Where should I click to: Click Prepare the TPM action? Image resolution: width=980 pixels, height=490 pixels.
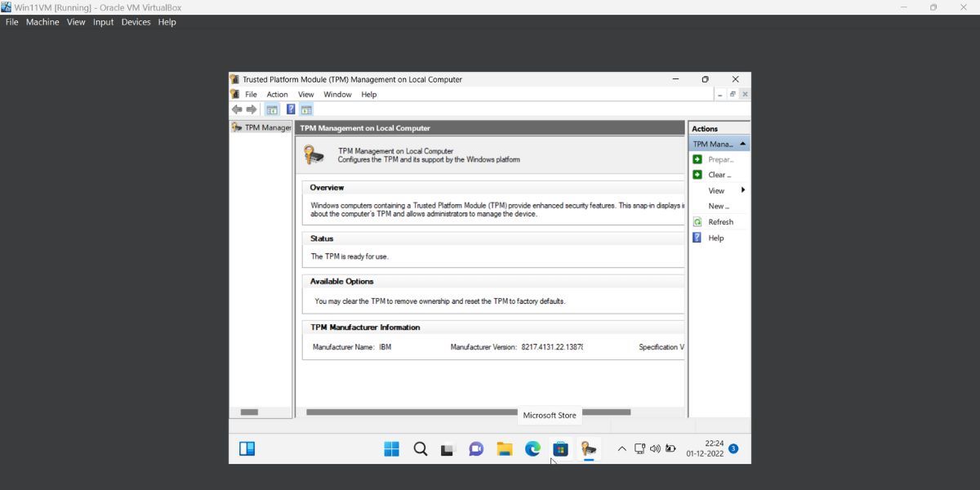coord(721,159)
